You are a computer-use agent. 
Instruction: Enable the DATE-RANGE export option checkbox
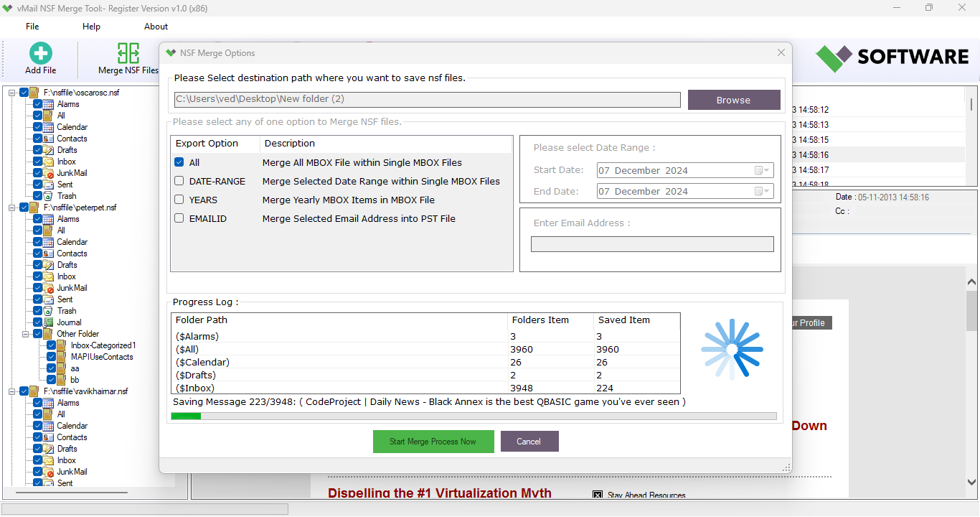point(179,181)
